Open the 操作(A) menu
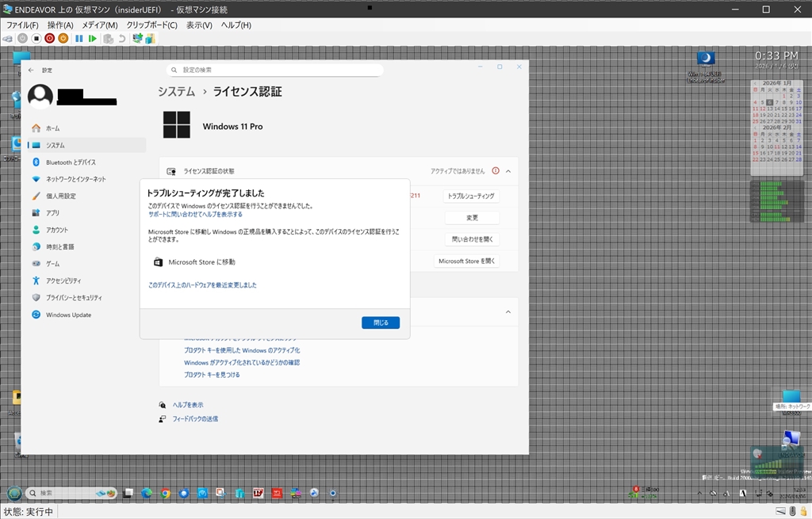The width and height of the screenshot is (812, 519). 60,25
